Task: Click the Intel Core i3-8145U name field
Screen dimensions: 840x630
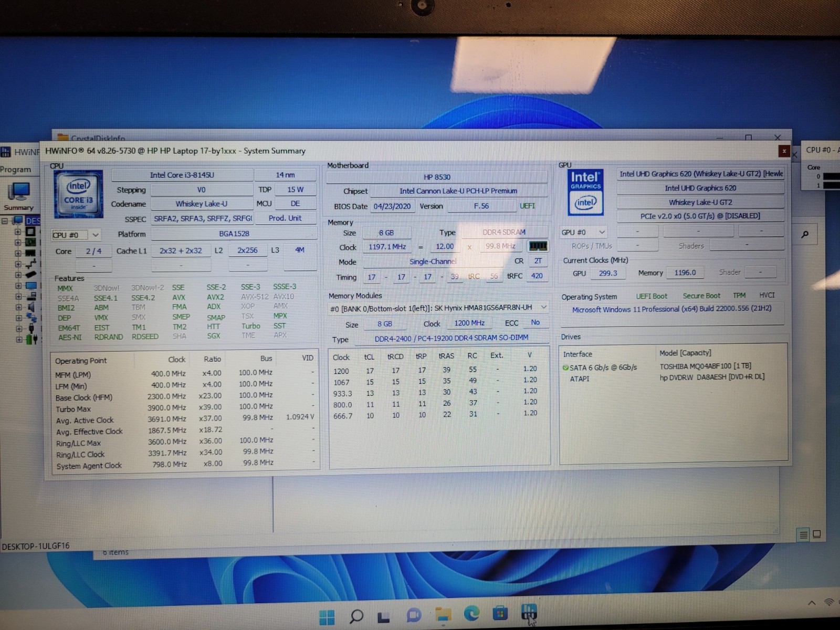Action: coord(182,175)
